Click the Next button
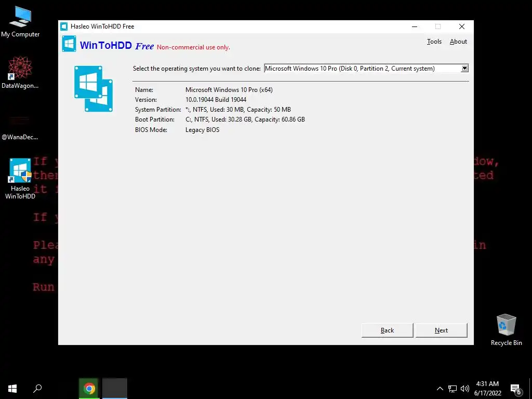The width and height of the screenshot is (532, 399). [x=442, y=330]
